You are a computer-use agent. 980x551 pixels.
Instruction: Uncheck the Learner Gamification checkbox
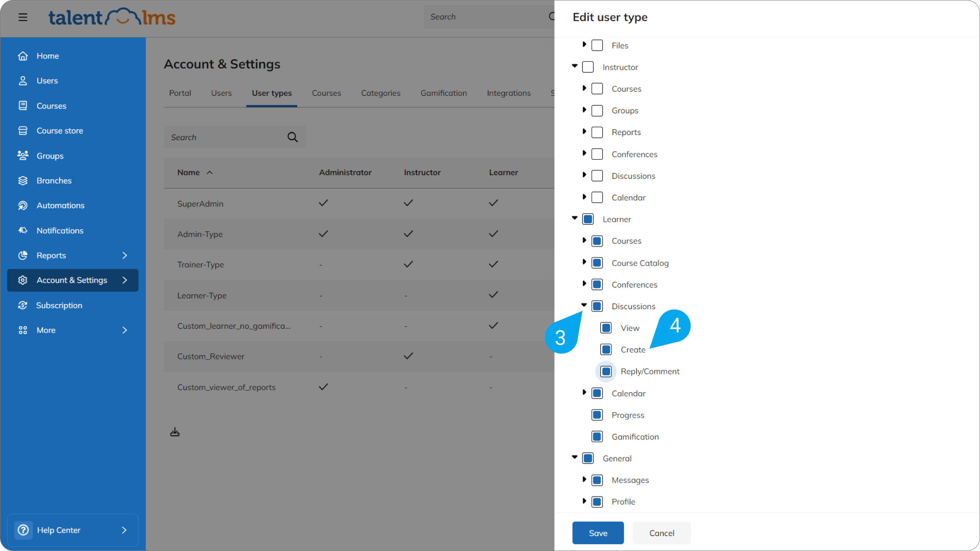click(x=597, y=436)
